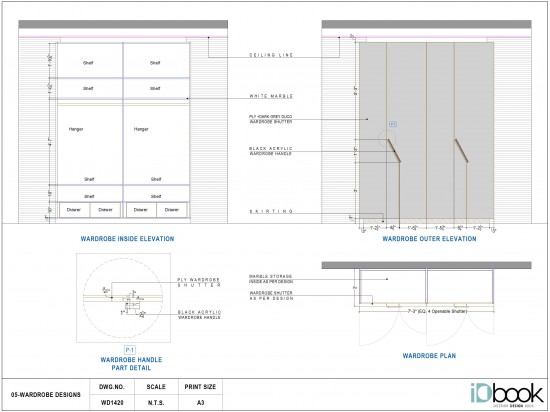Click MARBLE STORAGE INSIDE AS PER DESIGN note
The image size is (550, 412).
[x=270, y=279]
